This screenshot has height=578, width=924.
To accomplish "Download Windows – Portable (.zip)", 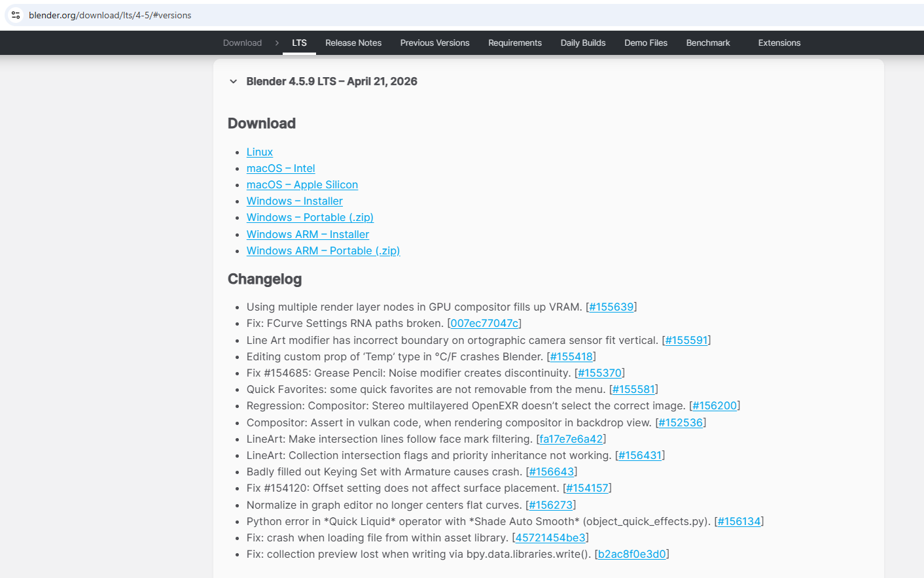I will (310, 218).
